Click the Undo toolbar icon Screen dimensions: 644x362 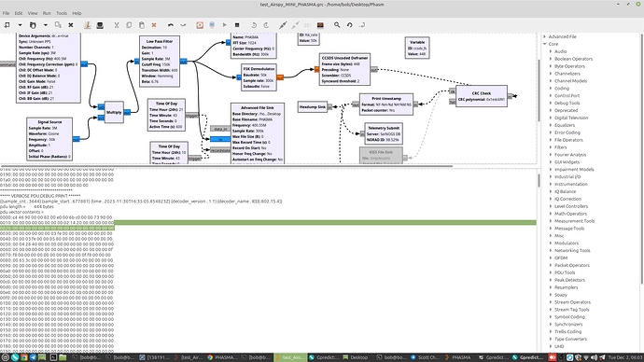(171, 25)
